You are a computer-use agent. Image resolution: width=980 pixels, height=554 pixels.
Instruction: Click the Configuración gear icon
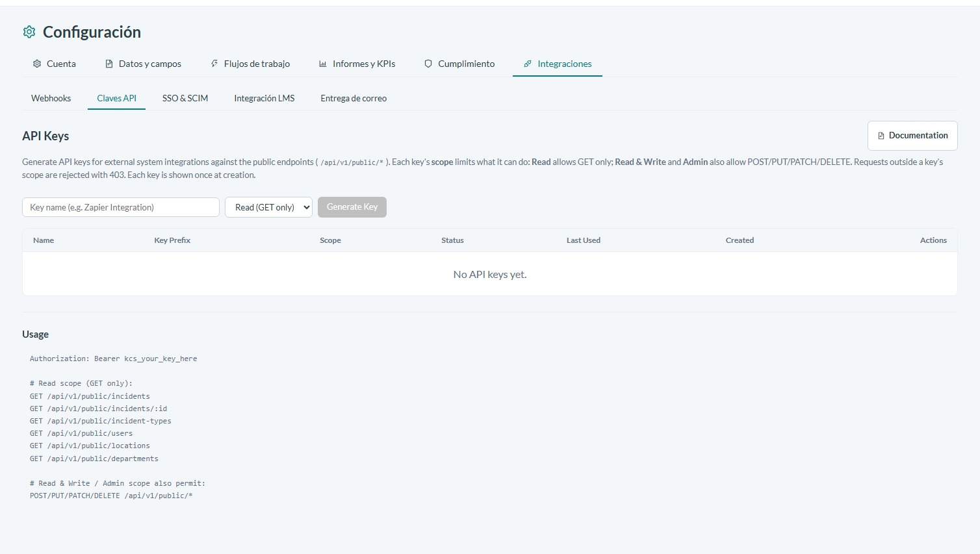[x=29, y=32]
